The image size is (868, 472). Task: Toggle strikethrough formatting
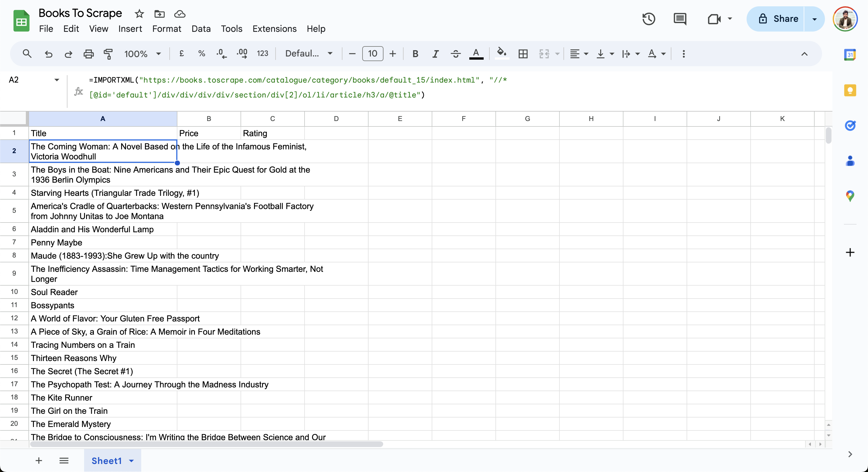455,54
